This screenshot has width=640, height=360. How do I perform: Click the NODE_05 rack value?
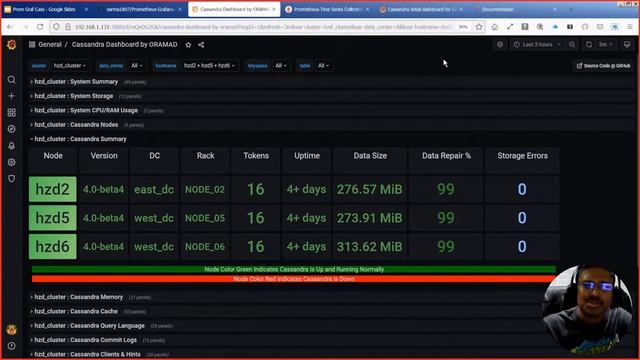click(x=205, y=218)
